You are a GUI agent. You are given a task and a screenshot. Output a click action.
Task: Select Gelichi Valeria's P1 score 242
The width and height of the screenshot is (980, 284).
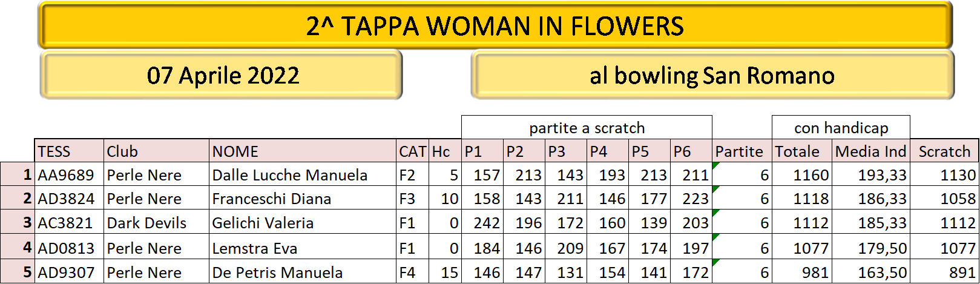(482, 222)
